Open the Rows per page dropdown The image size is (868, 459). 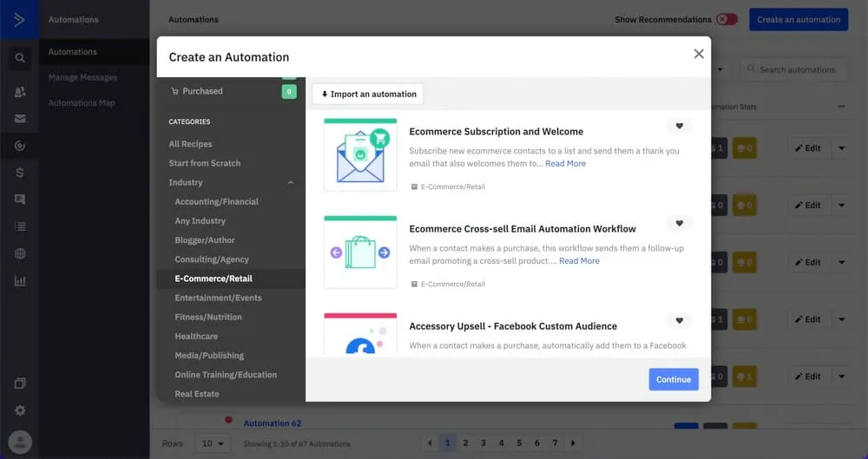(x=212, y=443)
